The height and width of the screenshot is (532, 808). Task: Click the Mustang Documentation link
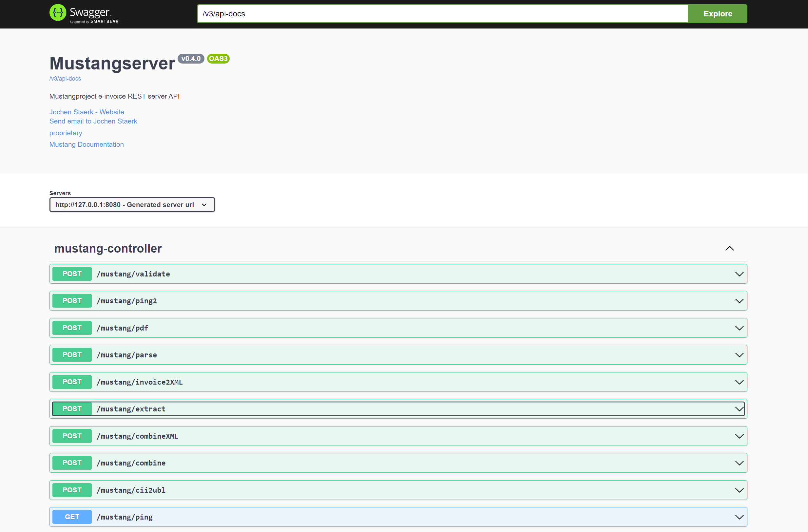(87, 144)
